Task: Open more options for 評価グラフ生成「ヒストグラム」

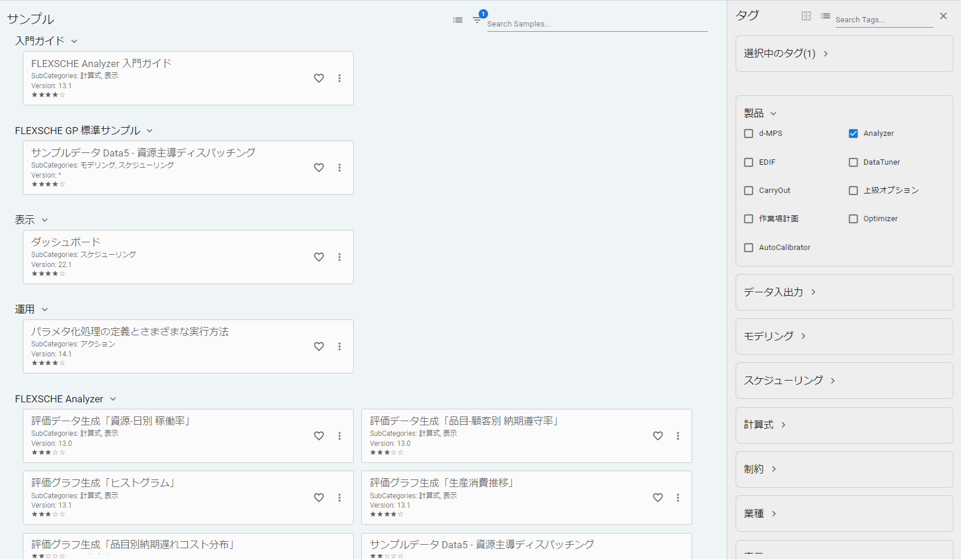Action: click(340, 498)
